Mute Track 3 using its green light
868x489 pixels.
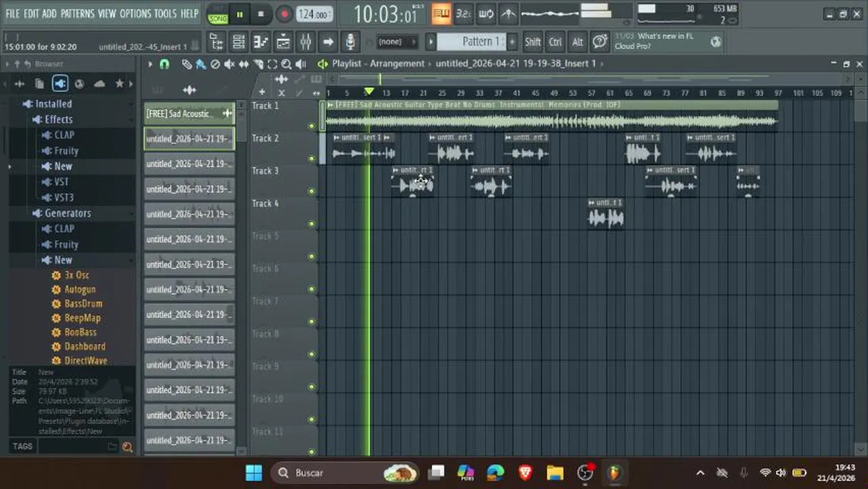coord(312,192)
